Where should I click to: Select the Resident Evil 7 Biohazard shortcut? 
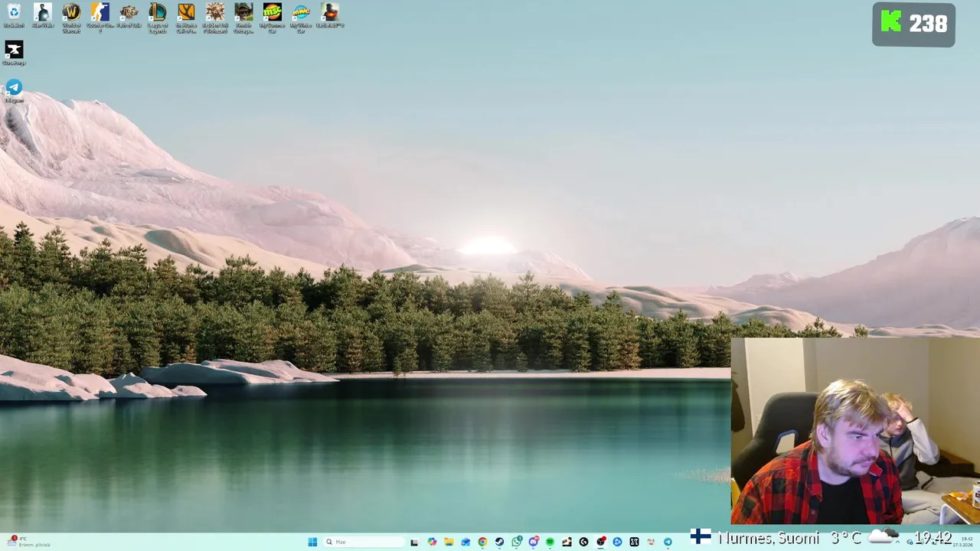coord(215,17)
